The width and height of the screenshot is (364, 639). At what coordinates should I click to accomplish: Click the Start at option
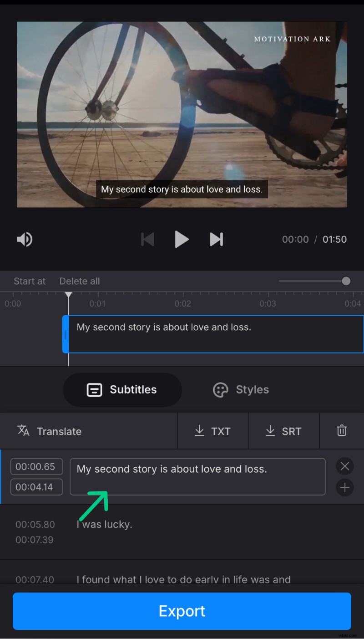[29, 281]
